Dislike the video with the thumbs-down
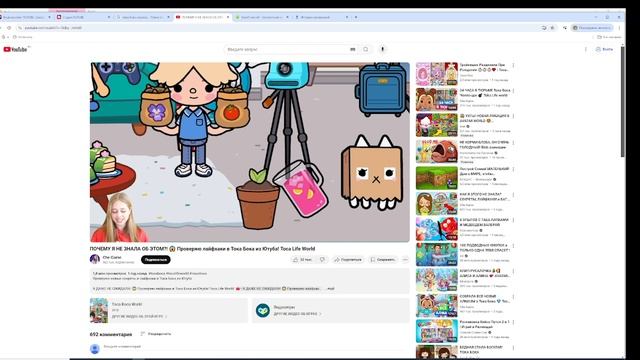The image size is (640, 360). pos(322,260)
